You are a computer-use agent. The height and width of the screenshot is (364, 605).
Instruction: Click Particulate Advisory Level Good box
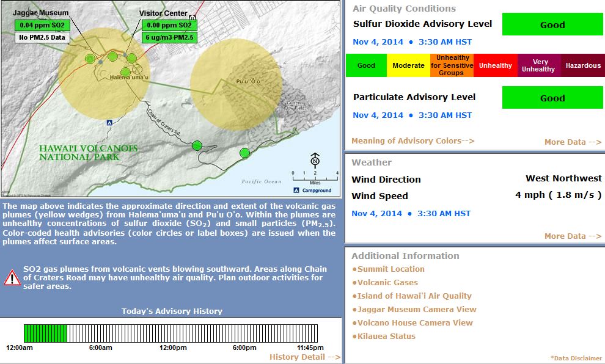tap(552, 98)
